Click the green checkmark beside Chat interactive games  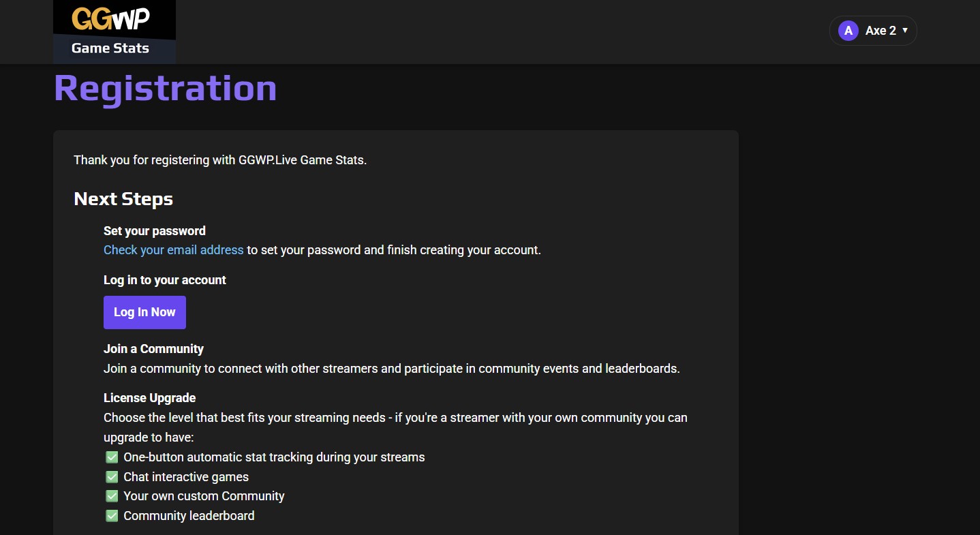click(112, 477)
